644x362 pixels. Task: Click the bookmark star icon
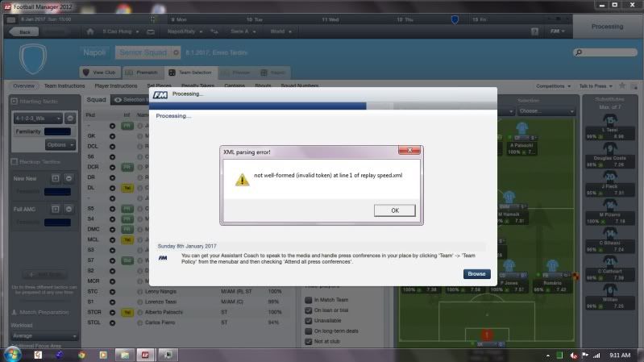[x=622, y=86]
